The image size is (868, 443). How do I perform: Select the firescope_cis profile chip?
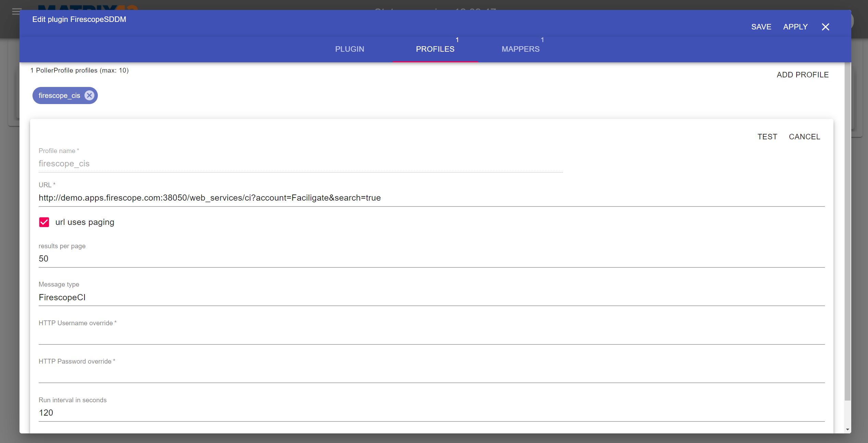59,96
